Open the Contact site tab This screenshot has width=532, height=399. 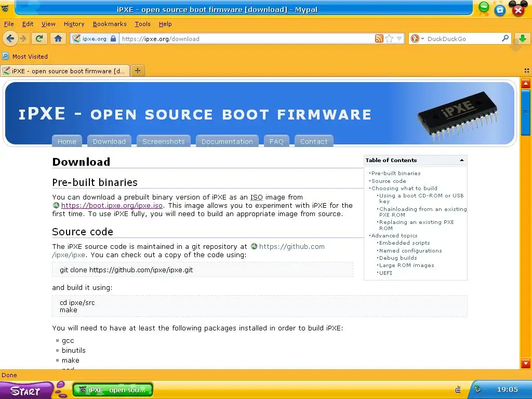tap(314, 141)
